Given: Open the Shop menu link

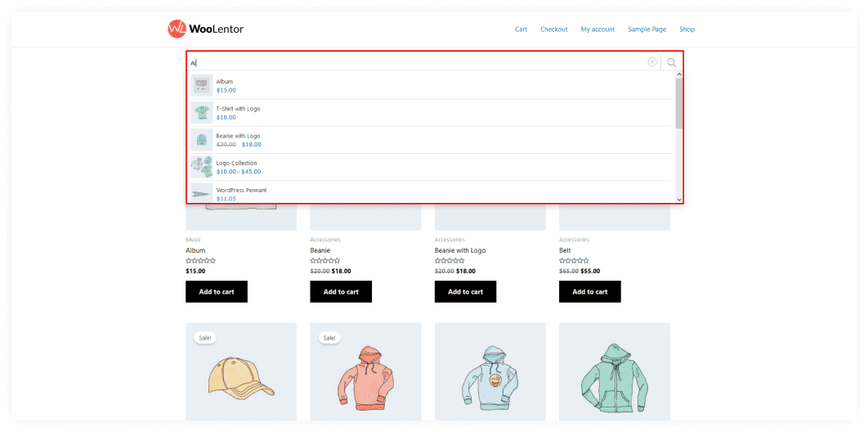Looking at the screenshot, I should click(687, 29).
